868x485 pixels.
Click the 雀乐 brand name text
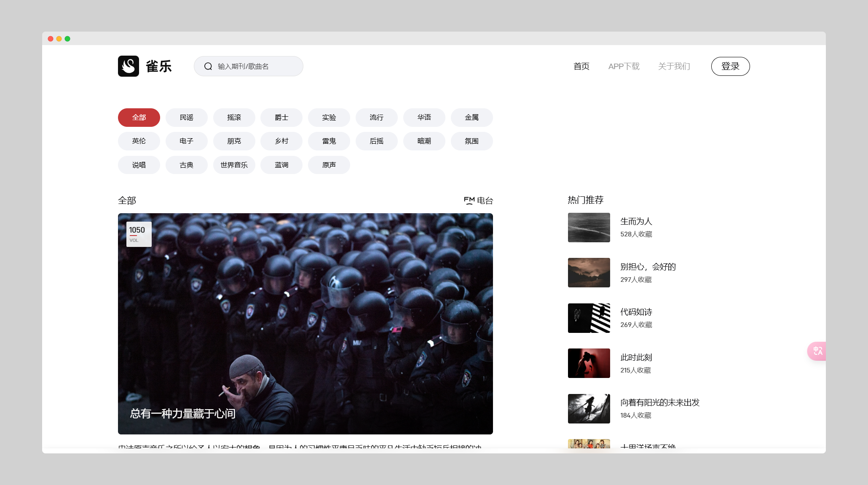coord(159,66)
